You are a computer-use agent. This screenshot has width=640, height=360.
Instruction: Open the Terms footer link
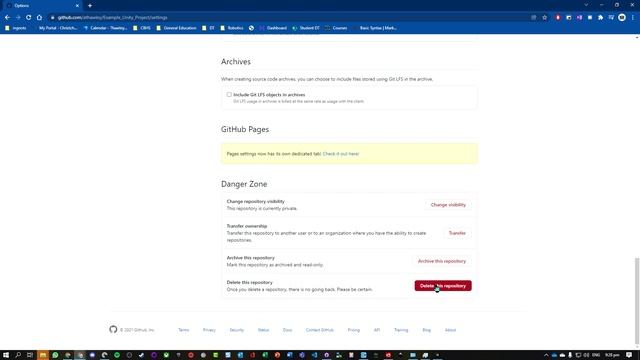(x=184, y=330)
